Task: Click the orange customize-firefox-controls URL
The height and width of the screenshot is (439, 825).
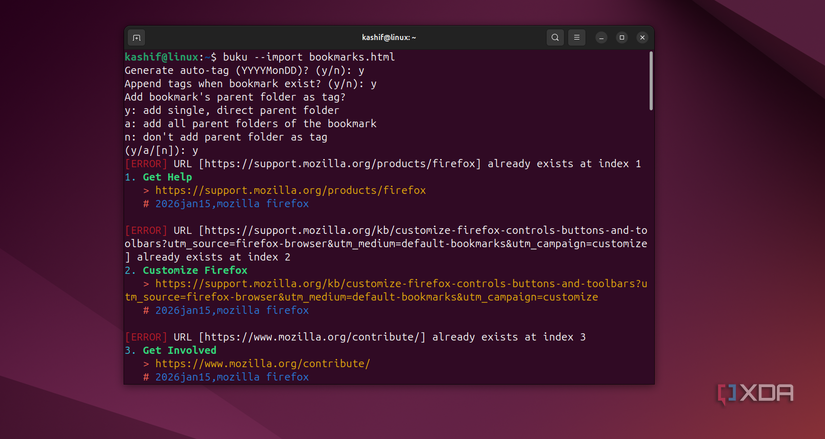Action: (386, 291)
